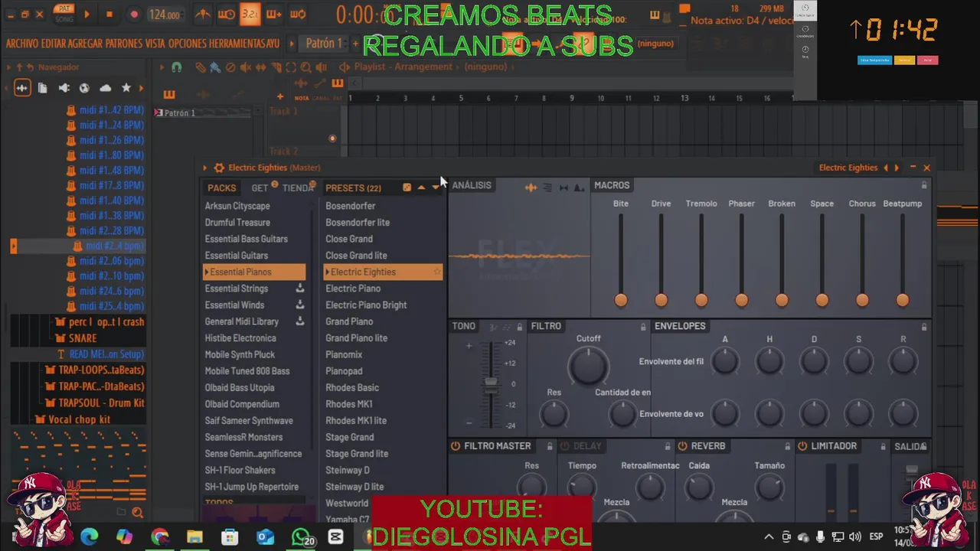Step to previous plugin preset with left arrow

(x=886, y=168)
